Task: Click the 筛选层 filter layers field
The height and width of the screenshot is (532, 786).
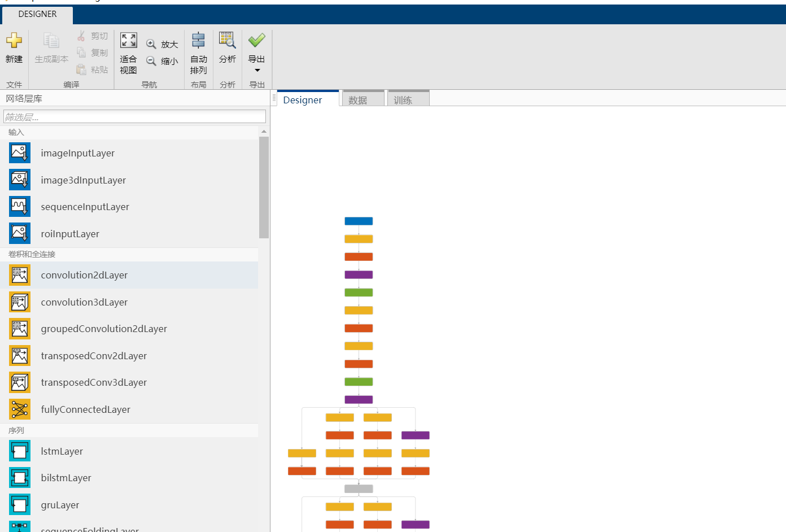Action: point(134,117)
